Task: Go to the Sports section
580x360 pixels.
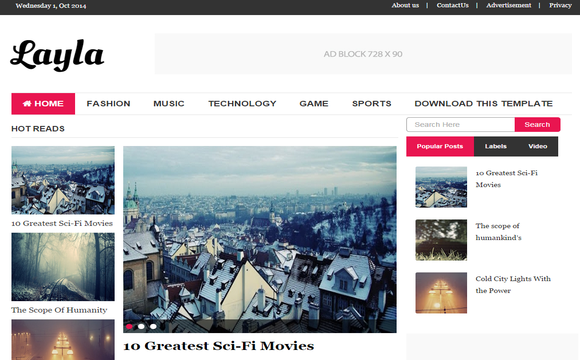Action: point(372,104)
